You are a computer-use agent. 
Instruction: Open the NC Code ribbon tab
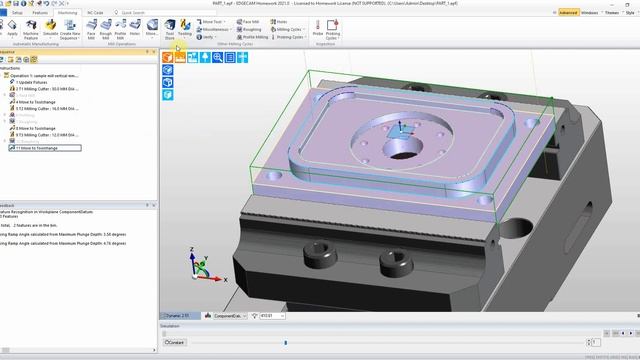pos(95,13)
